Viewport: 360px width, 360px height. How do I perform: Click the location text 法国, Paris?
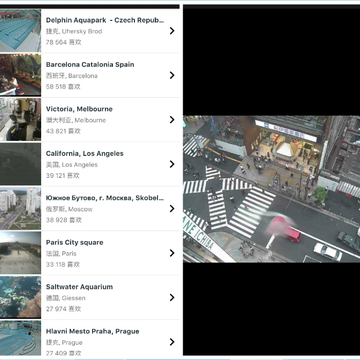click(x=61, y=254)
